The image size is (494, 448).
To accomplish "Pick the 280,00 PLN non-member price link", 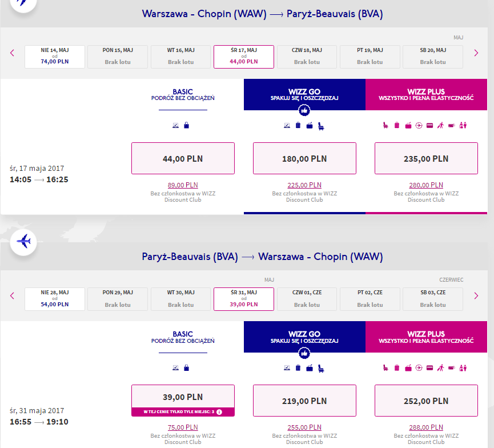I will (426, 185).
